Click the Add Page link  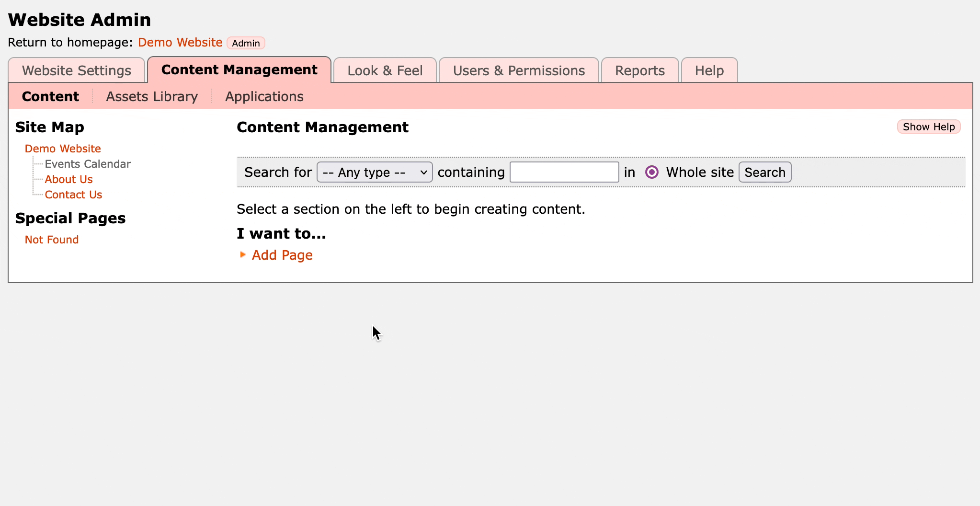pos(282,255)
